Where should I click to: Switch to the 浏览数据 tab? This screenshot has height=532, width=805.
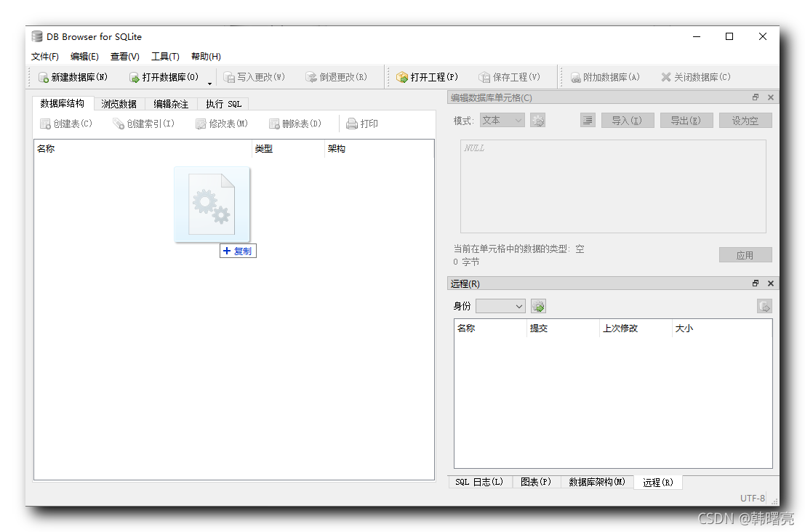(x=119, y=104)
